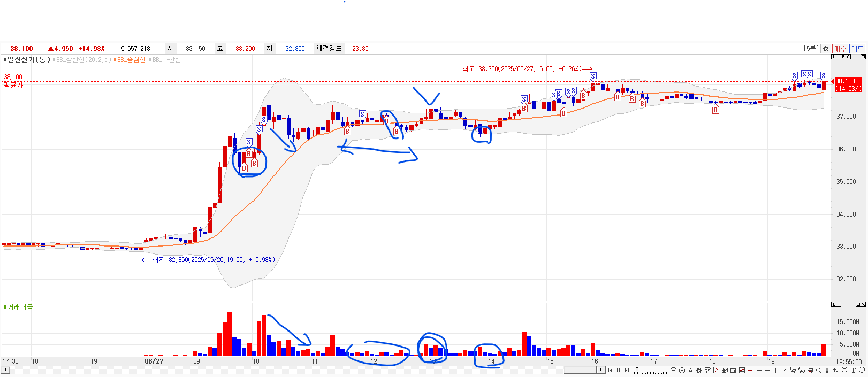Click the data table icon in bottom toolbar
This screenshot has width=868, height=377.
(x=733, y=370)
